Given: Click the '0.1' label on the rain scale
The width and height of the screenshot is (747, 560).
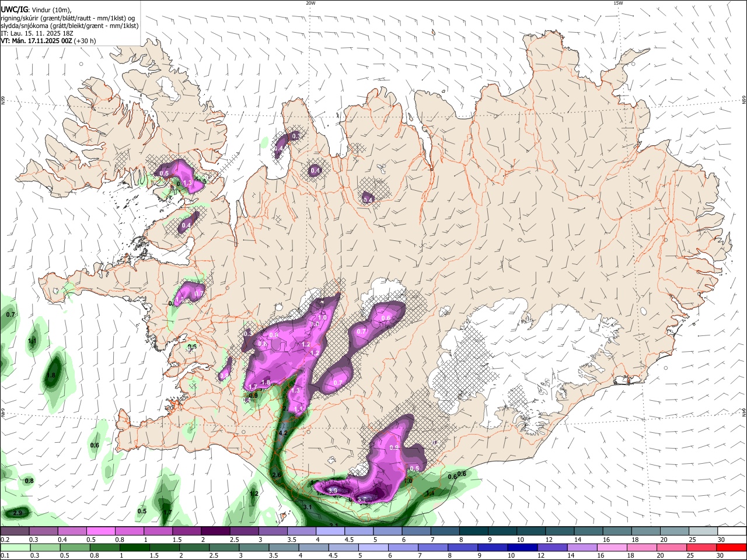Looking at the screenshot, I should point(5,556).
